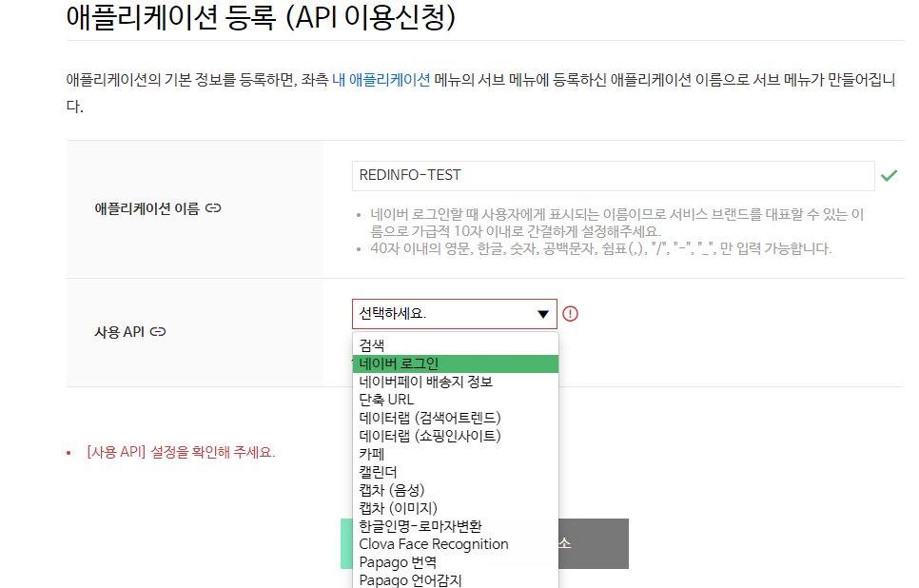The width and height of the screenshot is (919, 588).
Task: Click the link icon beside 사용 API
Action: click(x=158, y=332)
